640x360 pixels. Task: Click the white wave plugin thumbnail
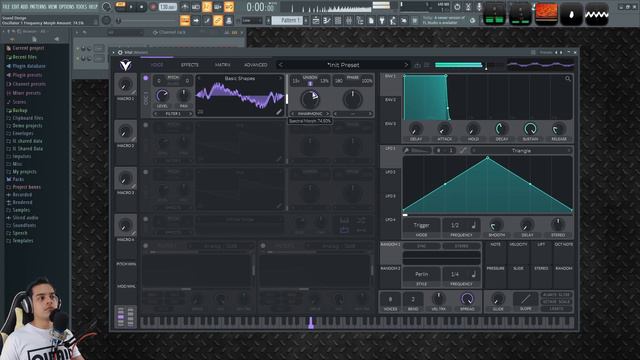(597, 14)
